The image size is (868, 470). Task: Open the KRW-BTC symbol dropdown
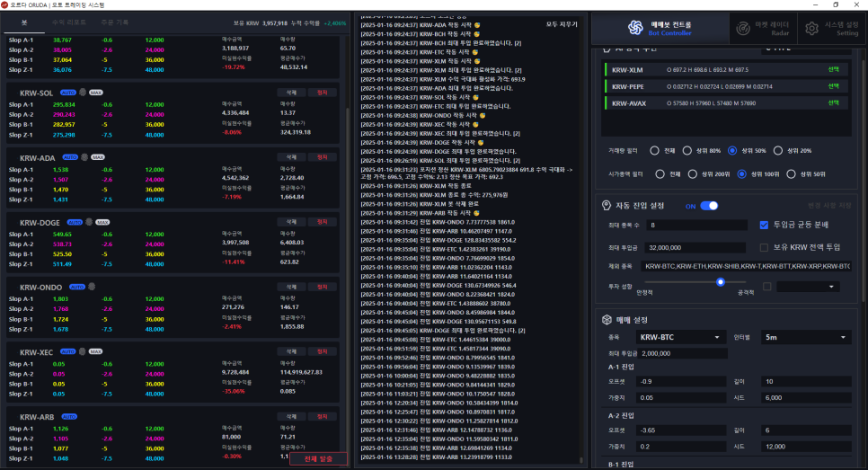coord(679,337)
